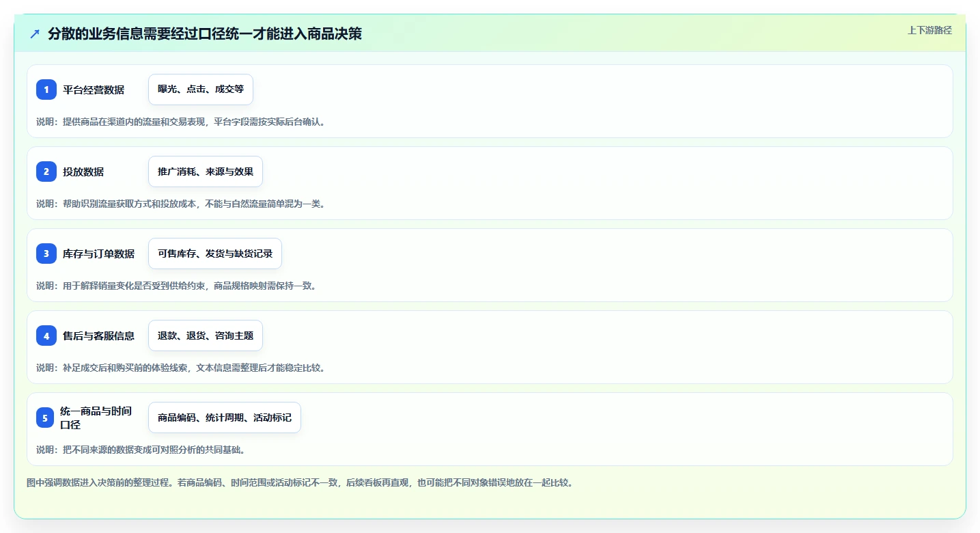Click the description starting 补足成交后和购买前
This screenshot has width=980, height=533.
[x=181, y=368]
